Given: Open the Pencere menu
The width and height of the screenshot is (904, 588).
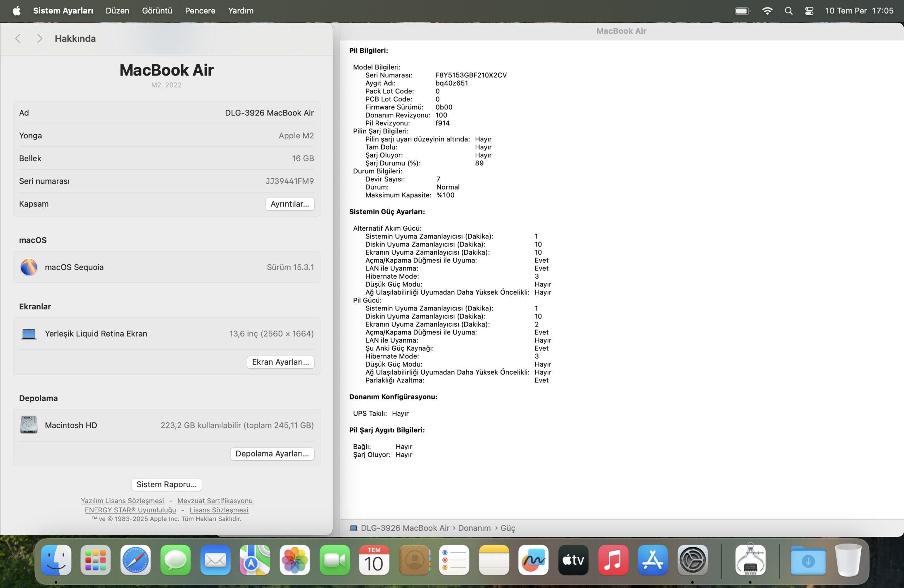Looking at the screenshot, I should [200, 11].
